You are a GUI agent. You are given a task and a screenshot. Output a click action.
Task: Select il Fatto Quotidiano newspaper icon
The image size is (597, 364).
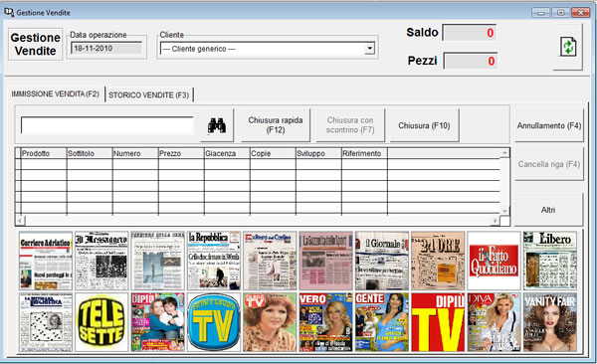tap(494, 261)
